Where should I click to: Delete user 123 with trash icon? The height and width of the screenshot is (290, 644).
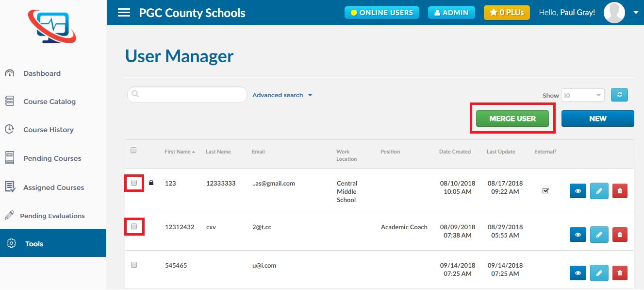coord(620,191)
